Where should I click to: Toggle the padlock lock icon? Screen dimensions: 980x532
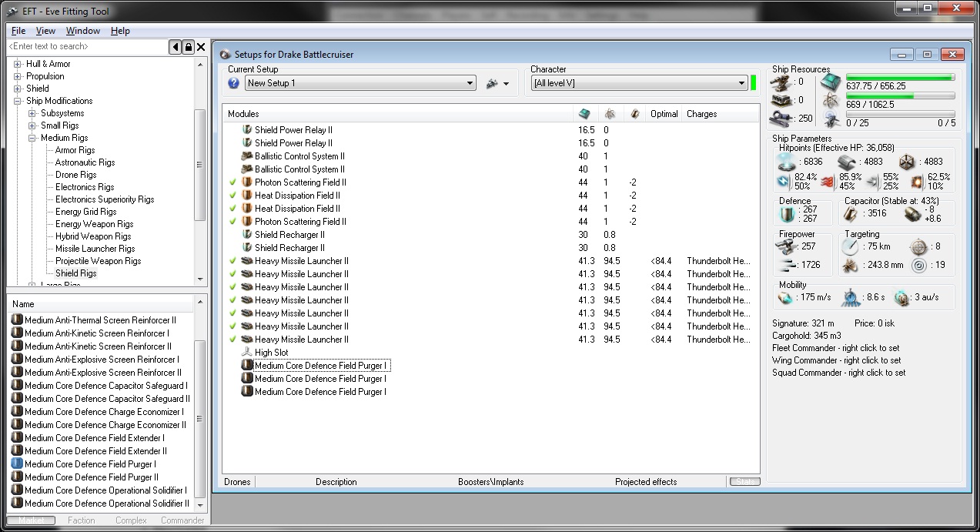click(x=188, y=48)
